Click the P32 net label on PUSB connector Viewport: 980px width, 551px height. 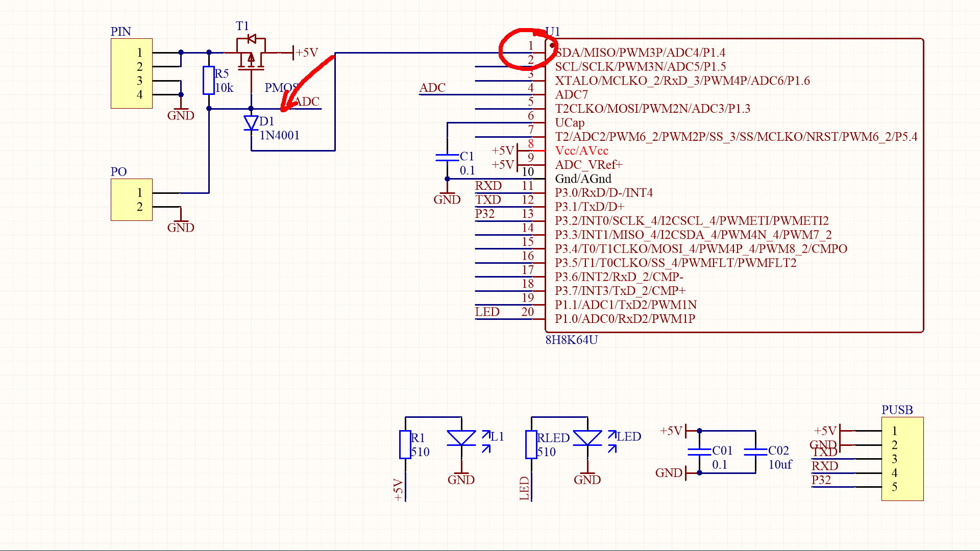pos(821,480)
